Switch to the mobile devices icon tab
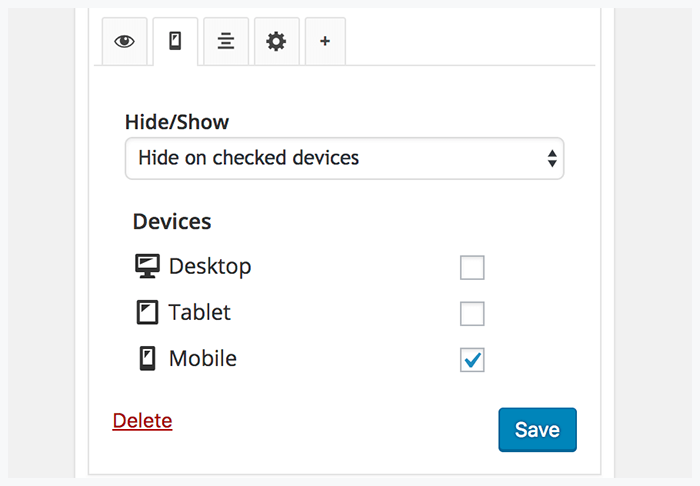The height and width of the screenshot is (486, 700). [x=175, y=42]
